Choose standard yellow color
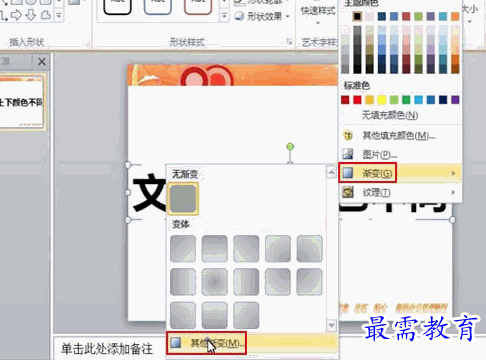Image resolution: width=486 pixels, height=360 pixels. pos(382,100)
